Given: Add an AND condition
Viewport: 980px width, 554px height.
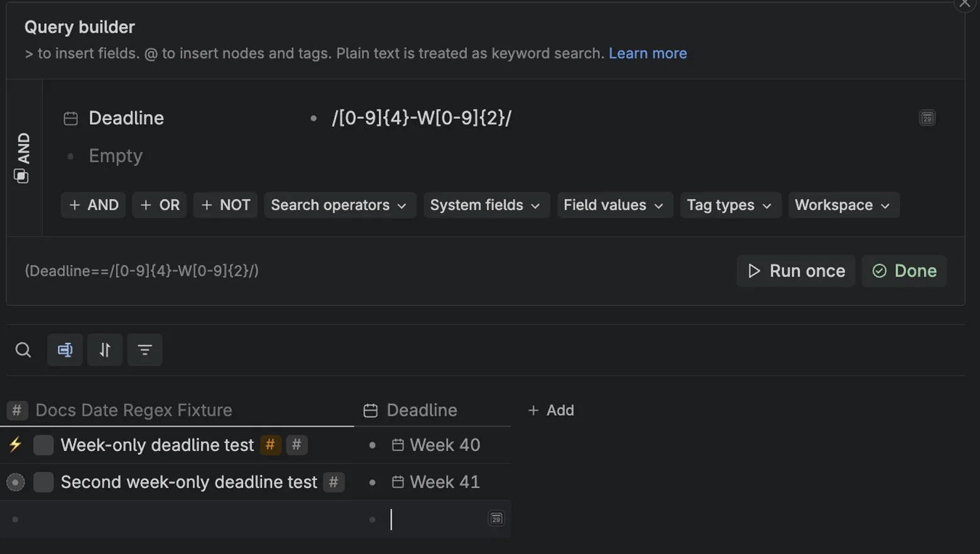Looking at the screenshot, I should click(94, 205).
